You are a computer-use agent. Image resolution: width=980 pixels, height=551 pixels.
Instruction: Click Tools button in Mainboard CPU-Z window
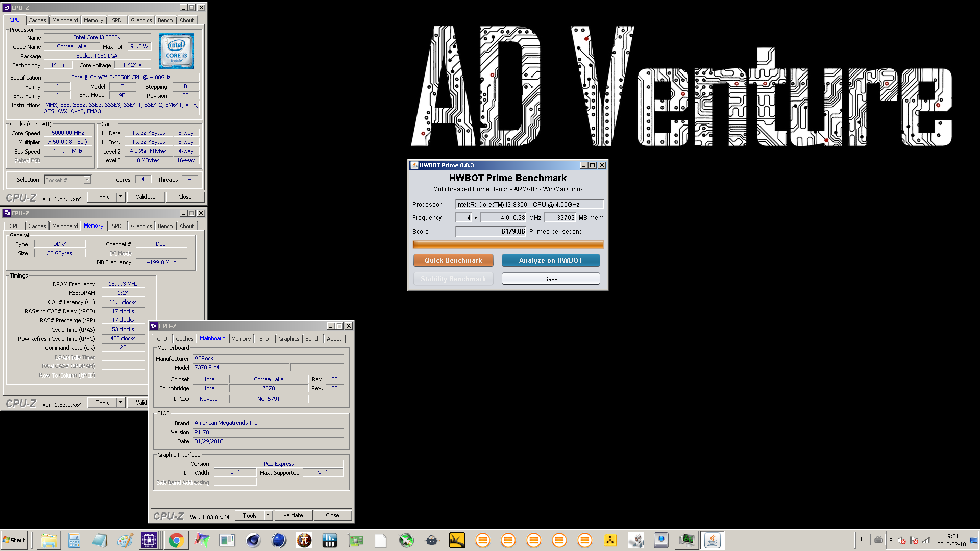click(x=250, y=515)
